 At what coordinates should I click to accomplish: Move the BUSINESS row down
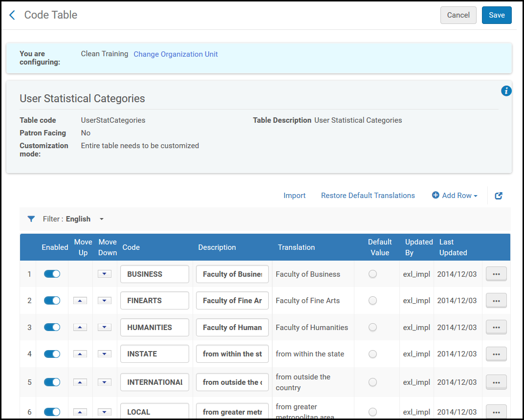click(x=105, y=274)
